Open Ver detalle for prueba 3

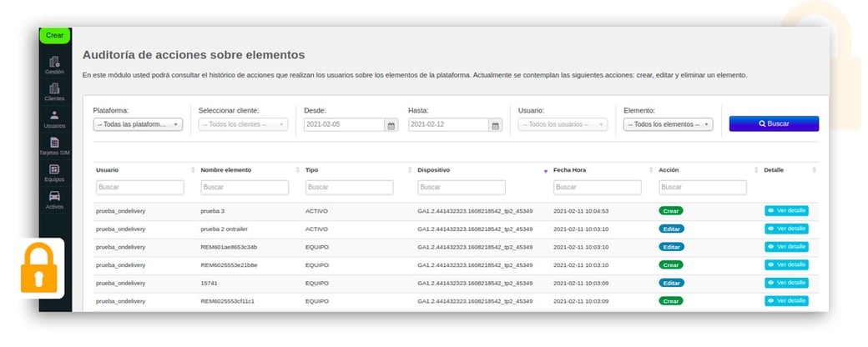(x=786, y=211)
